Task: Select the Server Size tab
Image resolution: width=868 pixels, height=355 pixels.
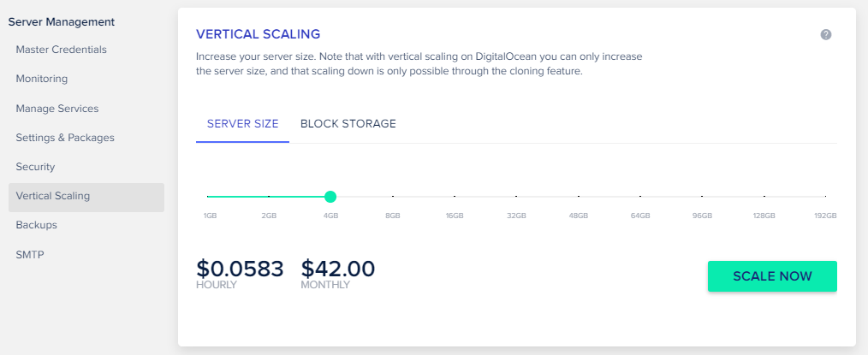Action: tap(242, 123)
